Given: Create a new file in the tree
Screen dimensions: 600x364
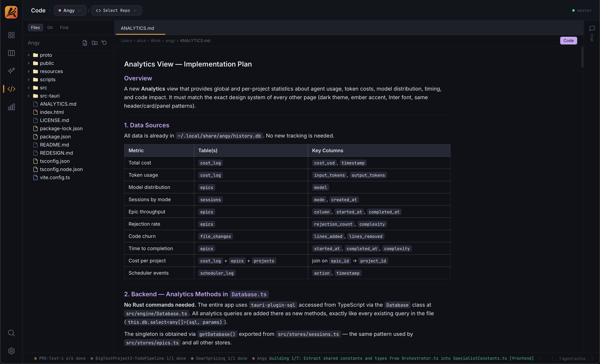Looking at the screenshot, I should point(85,43).
